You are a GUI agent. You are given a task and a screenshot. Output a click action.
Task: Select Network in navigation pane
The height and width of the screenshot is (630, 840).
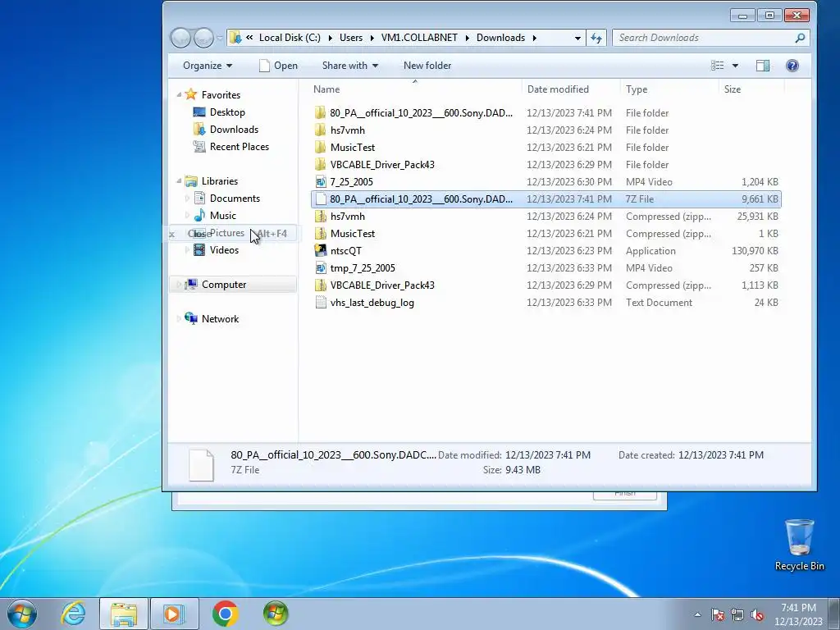coord(220,319)
